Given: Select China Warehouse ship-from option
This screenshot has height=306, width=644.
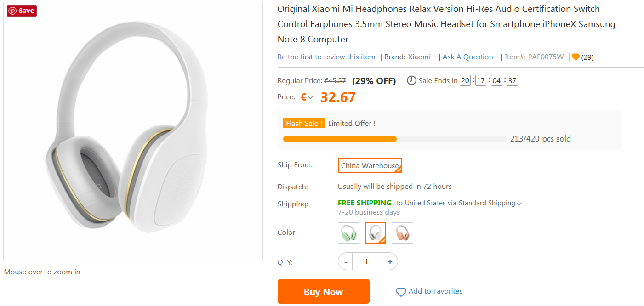Looking at the screenshot, I should coord(370,165).
